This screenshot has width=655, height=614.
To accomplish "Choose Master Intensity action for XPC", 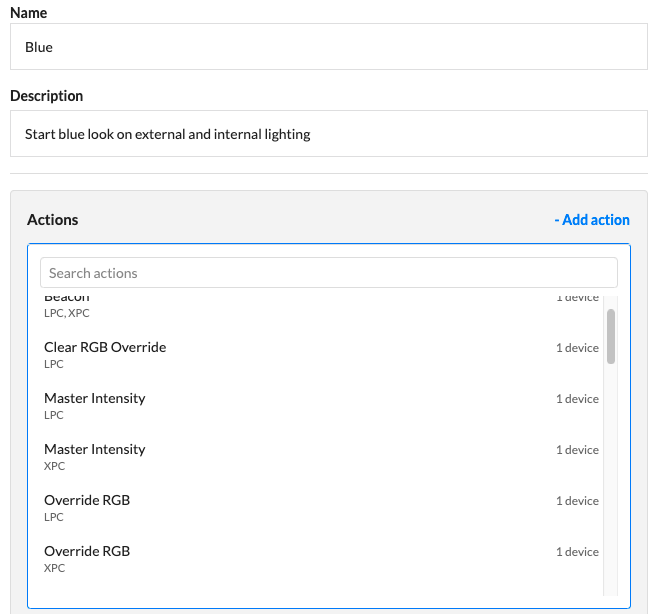I will point(322,457).
